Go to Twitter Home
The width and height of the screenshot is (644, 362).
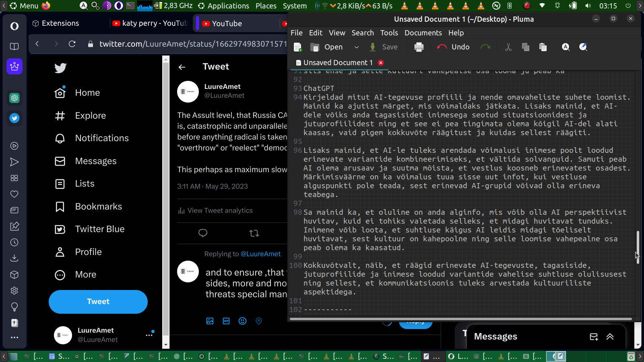point(77,93)
